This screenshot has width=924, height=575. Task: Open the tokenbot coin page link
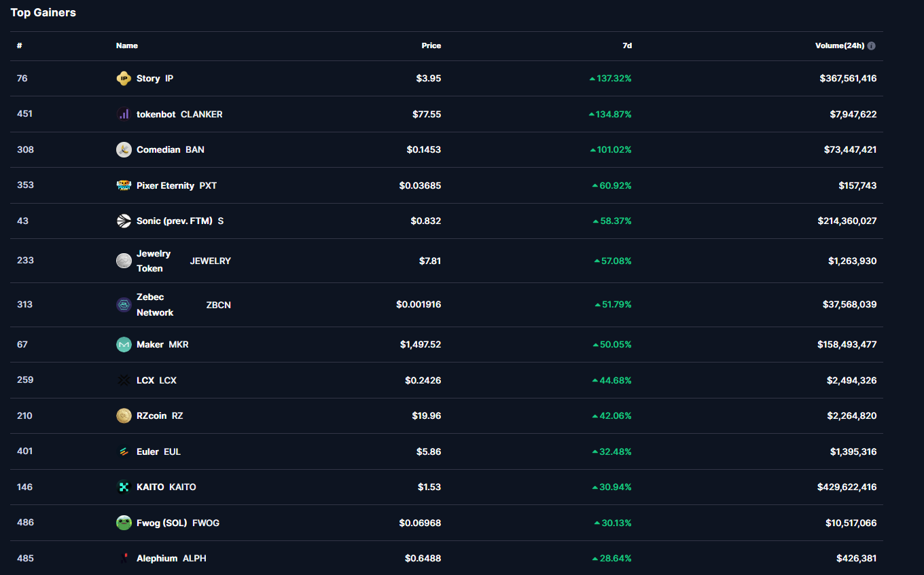(x=156, y=114)
